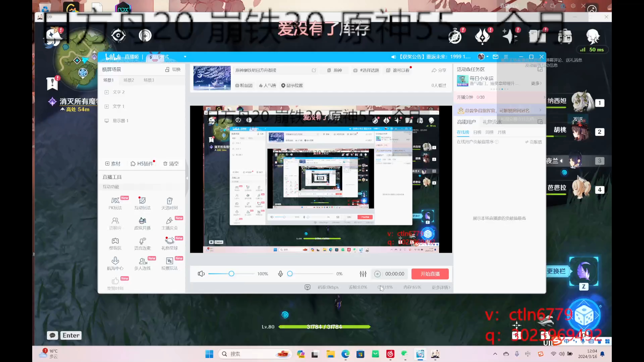The width and height of the screenshot is (644, 362).
Task: Click the 清空 clear sources button
Action: [171, 164]
